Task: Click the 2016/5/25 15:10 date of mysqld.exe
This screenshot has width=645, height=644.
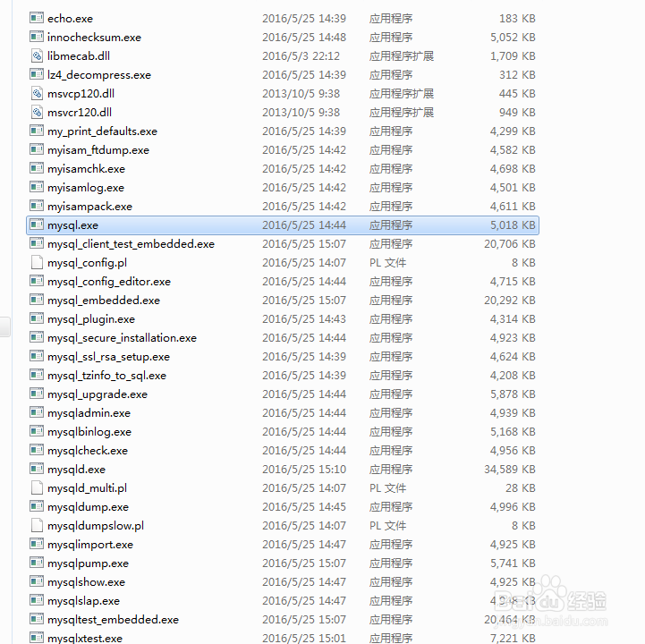Action: click(304, 470)
